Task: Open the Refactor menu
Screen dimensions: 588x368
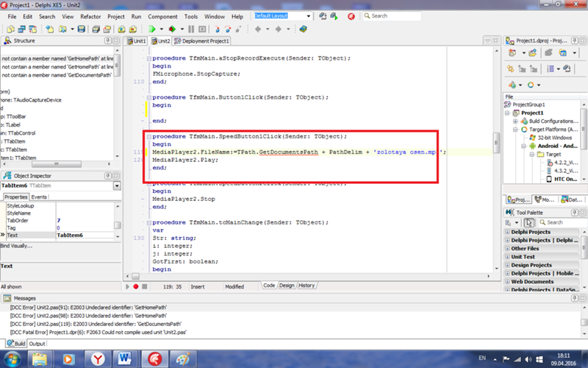Action: coord(90,16)
